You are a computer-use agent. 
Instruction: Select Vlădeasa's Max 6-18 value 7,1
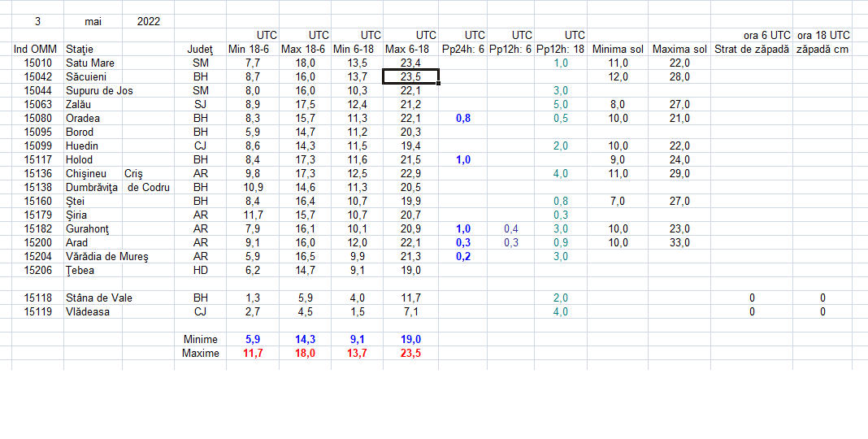coord(410,312)
